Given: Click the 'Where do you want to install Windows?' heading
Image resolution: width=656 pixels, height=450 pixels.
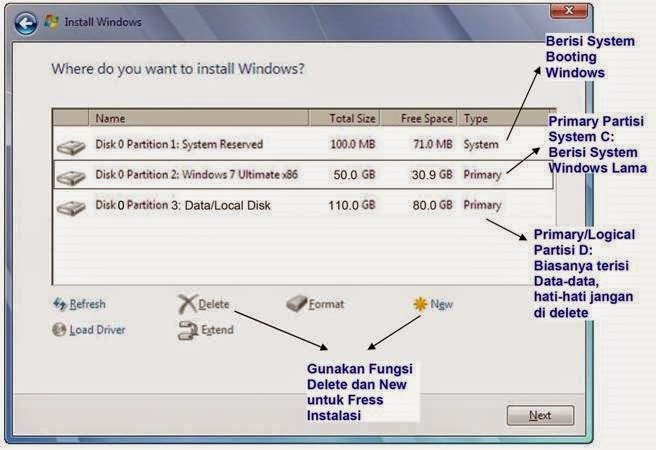Looking at the screenshot, I should click(x=178, y=69).
